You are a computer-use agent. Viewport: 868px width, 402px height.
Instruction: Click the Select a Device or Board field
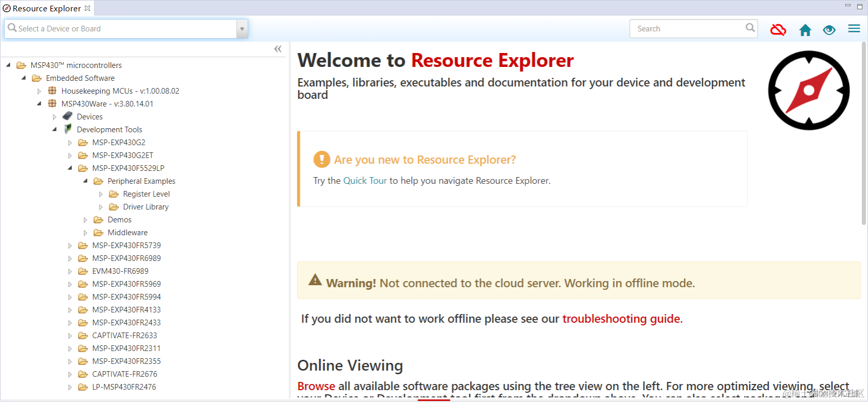coord(120,29)
